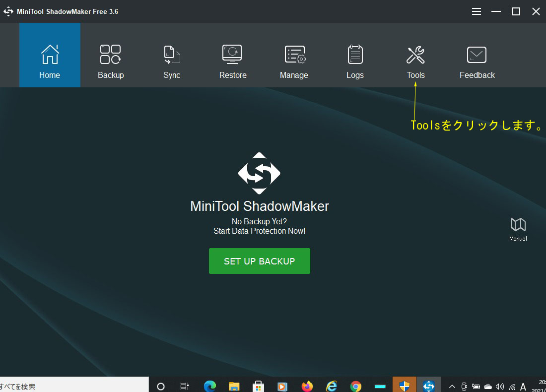Click the MiniTool logo in title bar
546x392 pixels.
click(x=8, y=11)
